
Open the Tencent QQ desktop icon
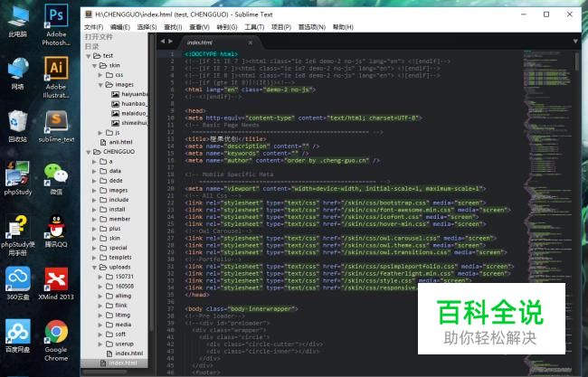pyautogui.click(x=56, y=231)
